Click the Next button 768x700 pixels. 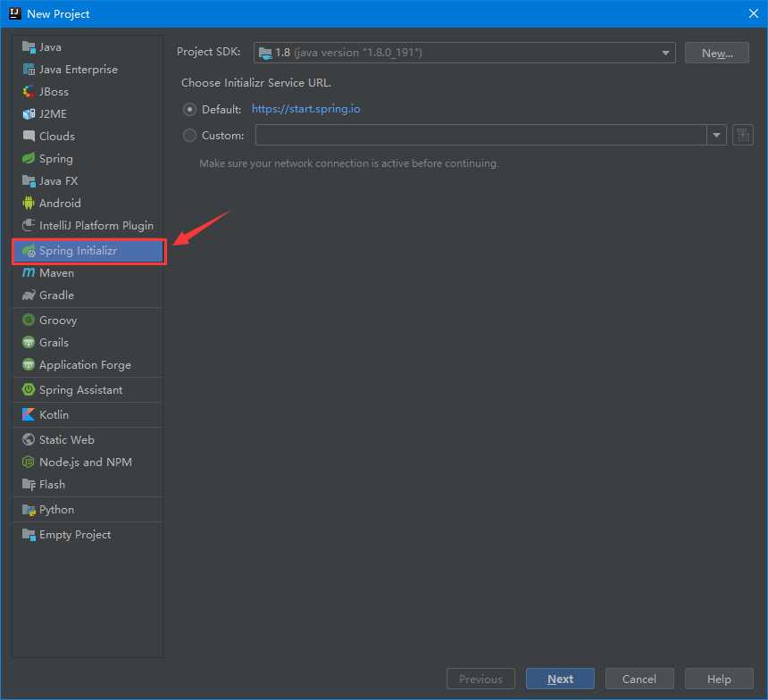(x=560, y=679)
